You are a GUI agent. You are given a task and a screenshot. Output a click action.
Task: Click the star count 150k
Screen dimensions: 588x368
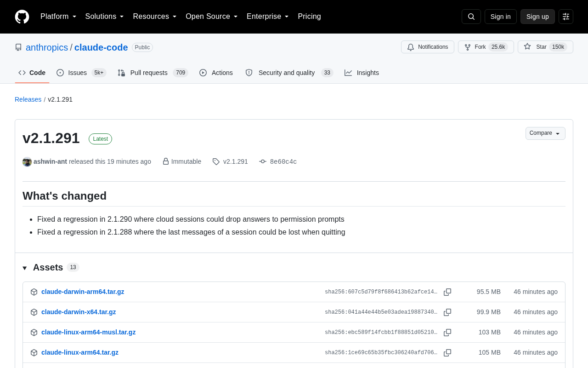tap(558, 47)
